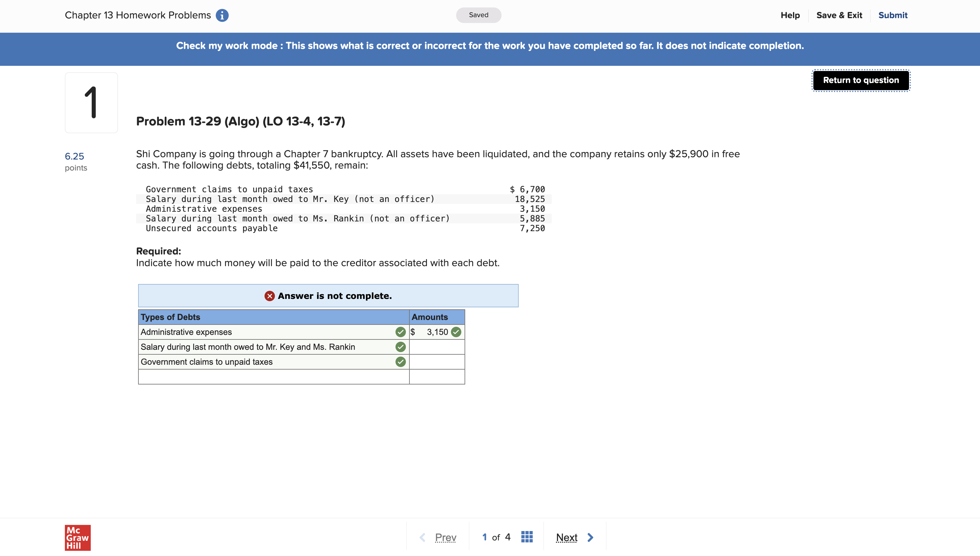Submit the homework assignment

coord(892,15)
